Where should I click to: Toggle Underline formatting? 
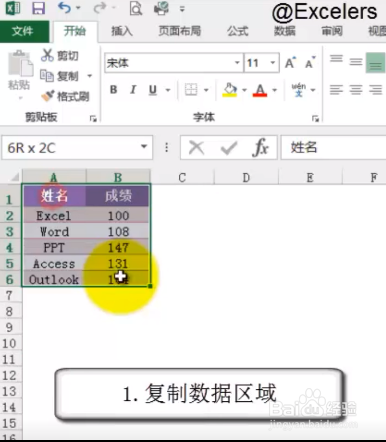pyautogui.click(x=153, y=90)
